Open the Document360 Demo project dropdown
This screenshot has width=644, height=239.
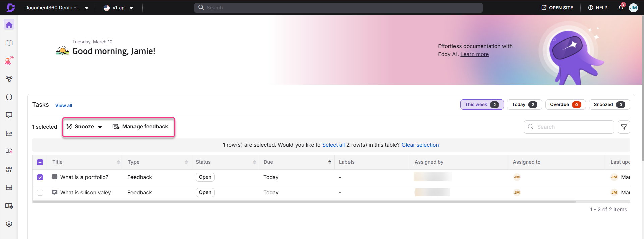tap(56, 8)
